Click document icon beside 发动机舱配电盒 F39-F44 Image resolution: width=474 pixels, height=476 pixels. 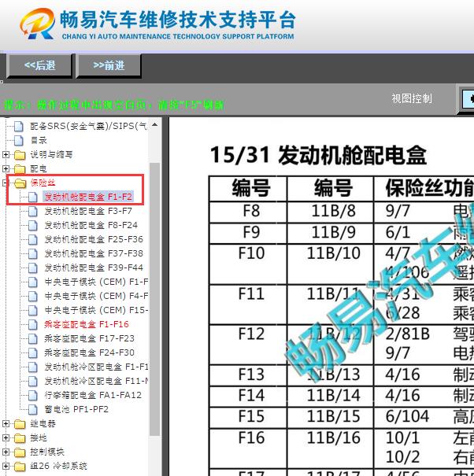(x=33, y=268)
